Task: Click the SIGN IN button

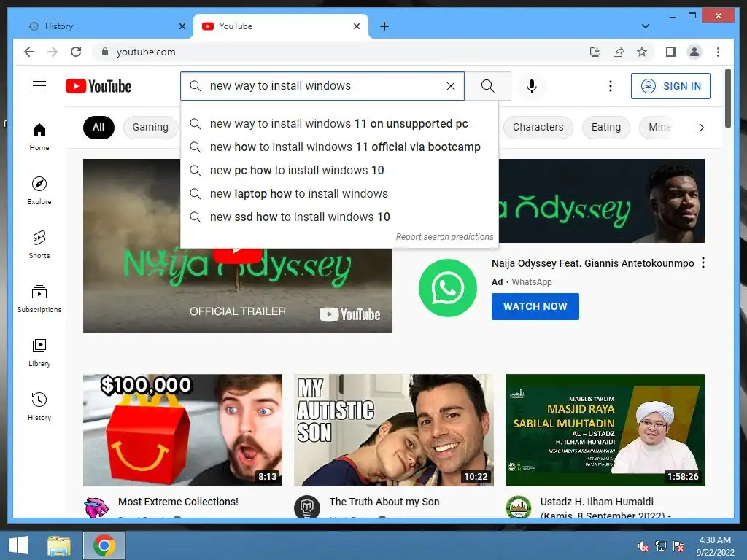Action: (670, 86)
